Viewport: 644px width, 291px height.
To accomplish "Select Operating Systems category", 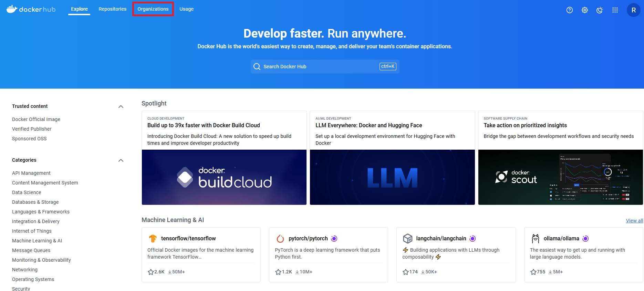I will click(x=33, y=279).
